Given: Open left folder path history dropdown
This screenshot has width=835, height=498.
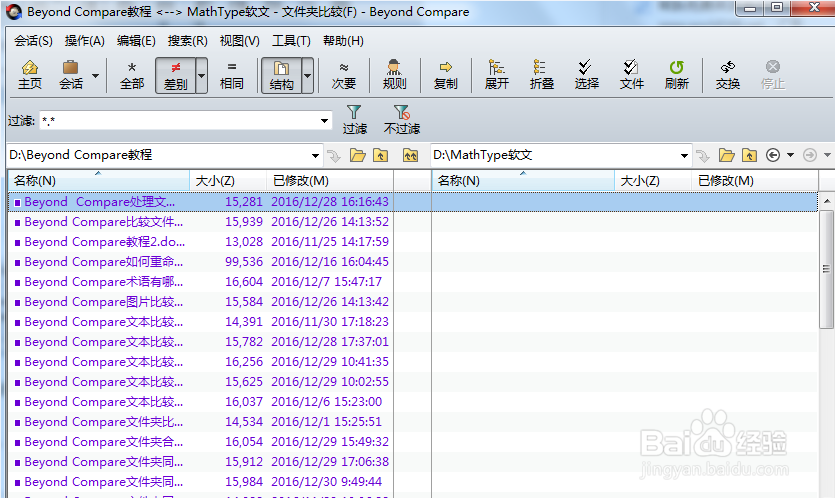Looking at the screenshot, I should (315, 156).
